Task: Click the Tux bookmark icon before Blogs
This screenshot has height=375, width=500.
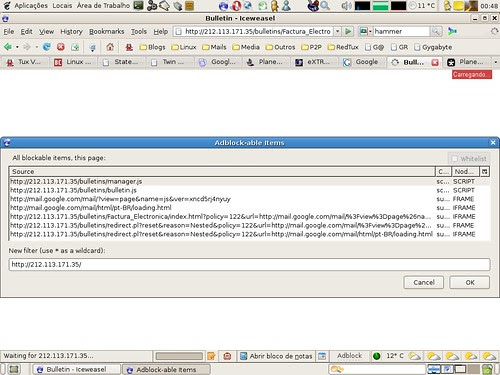Action: 129,47
